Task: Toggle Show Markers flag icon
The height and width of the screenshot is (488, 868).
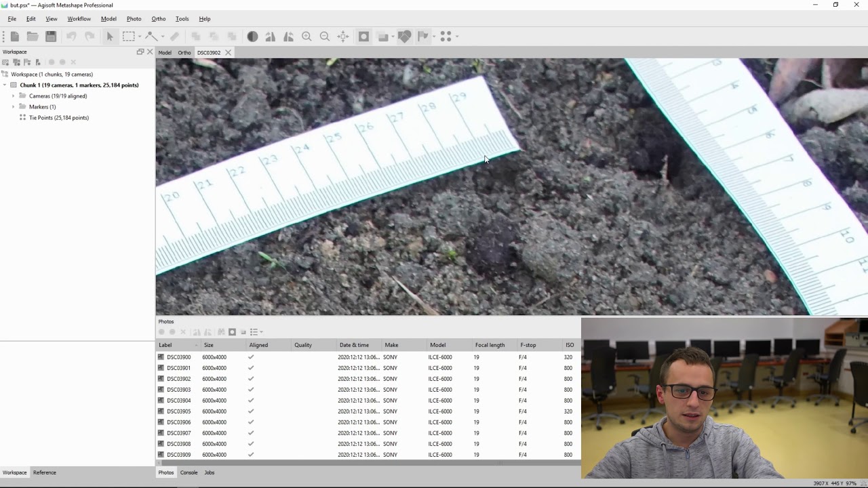Action: (x=422, y=37)
